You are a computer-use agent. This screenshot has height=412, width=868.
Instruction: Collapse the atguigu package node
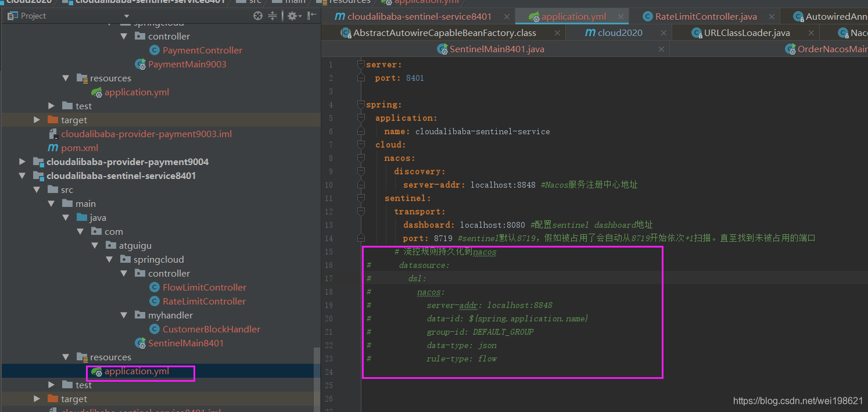95,245
